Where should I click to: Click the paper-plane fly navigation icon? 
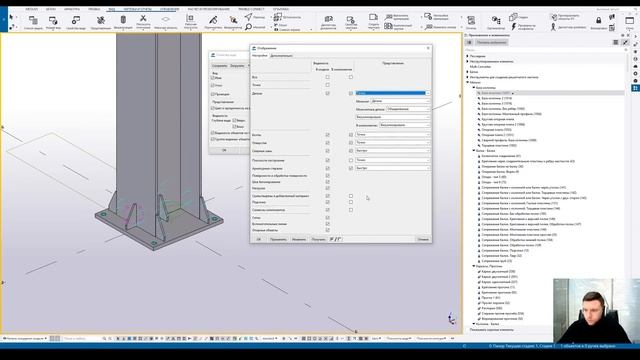click(248, 17)
